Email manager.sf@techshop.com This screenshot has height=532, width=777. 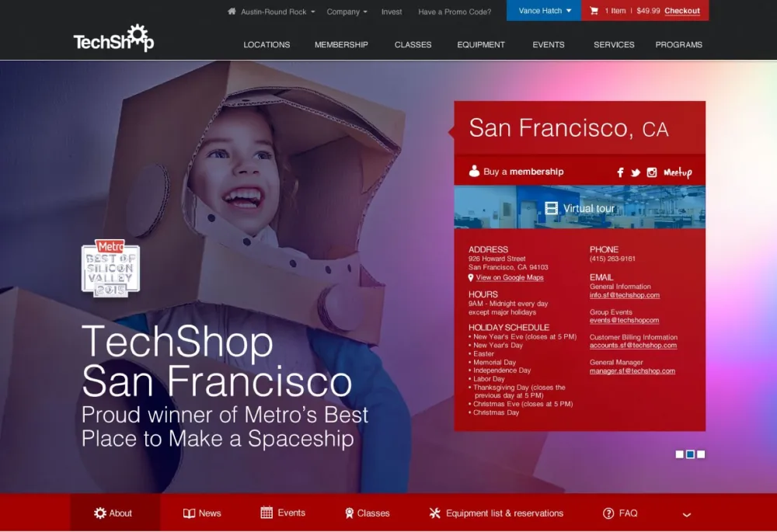pyautogui.click(x=632, y=370)
